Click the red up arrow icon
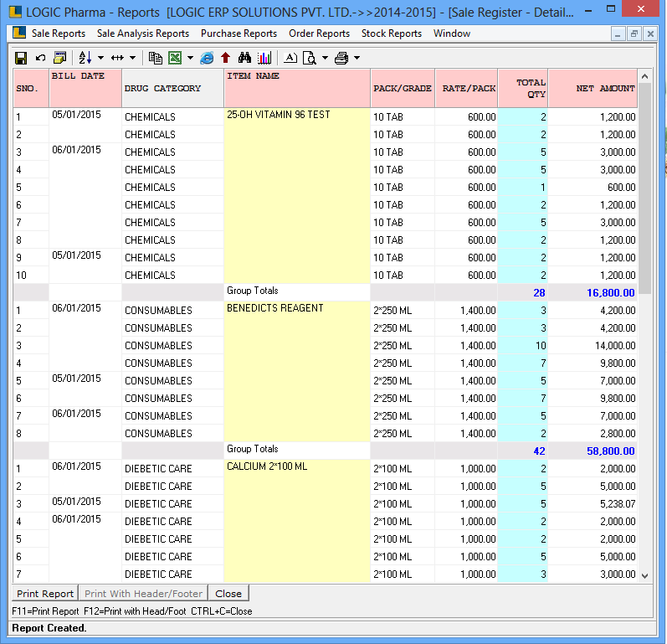 tap(225, 58)
